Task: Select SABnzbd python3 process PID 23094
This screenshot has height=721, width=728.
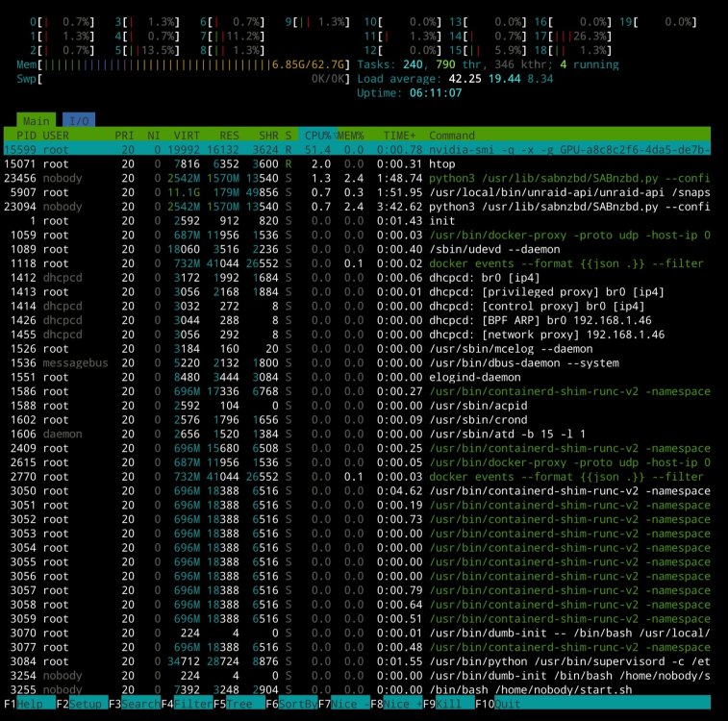Action: pyautogui.click(x=357, y=207)
